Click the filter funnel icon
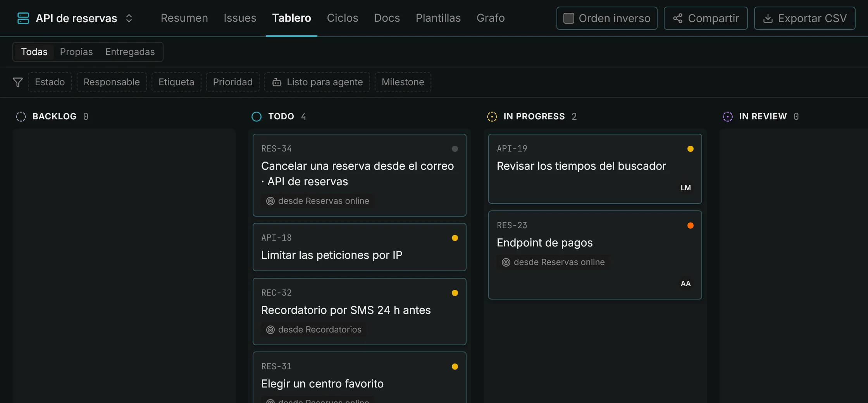This screenshot has height=403, width=868. (x=18, y=82)
